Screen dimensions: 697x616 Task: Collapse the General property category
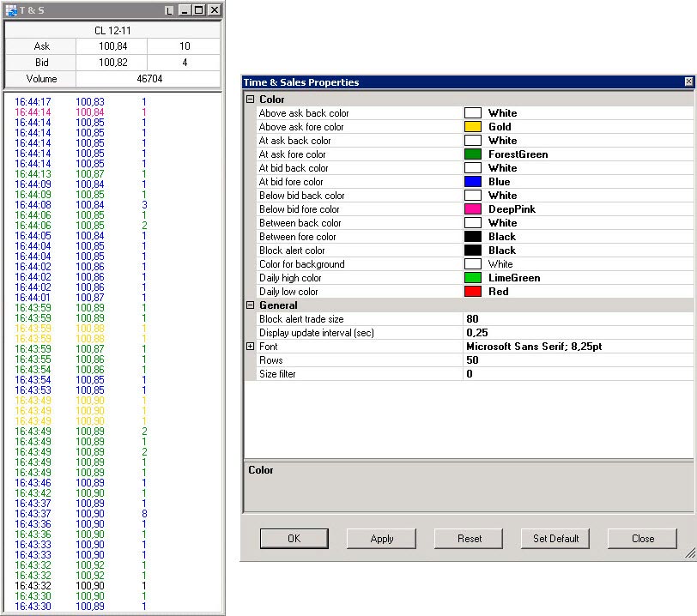(251, 305)
